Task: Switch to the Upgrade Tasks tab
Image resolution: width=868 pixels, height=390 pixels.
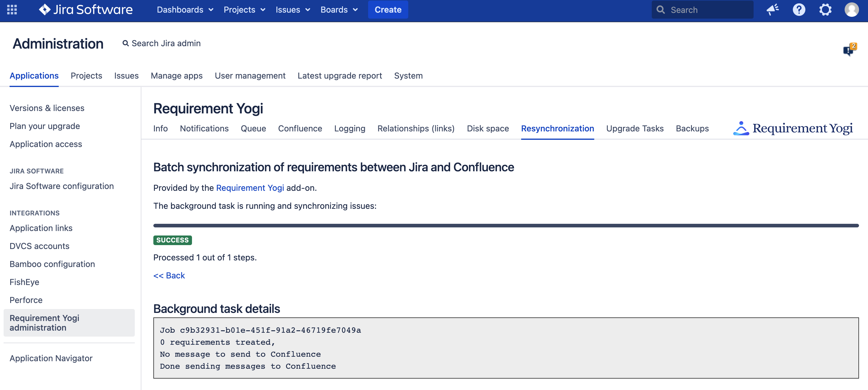Action: [x=634, y=128]
